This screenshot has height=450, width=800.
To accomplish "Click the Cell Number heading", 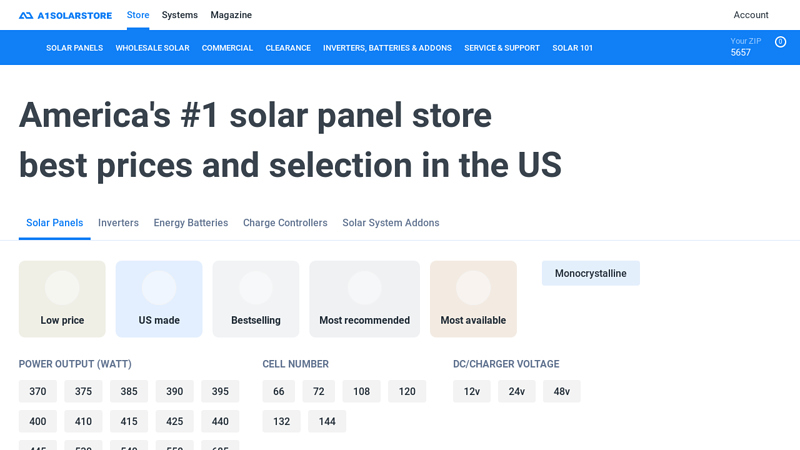I will pyautogui.click(x=295, y=364).
